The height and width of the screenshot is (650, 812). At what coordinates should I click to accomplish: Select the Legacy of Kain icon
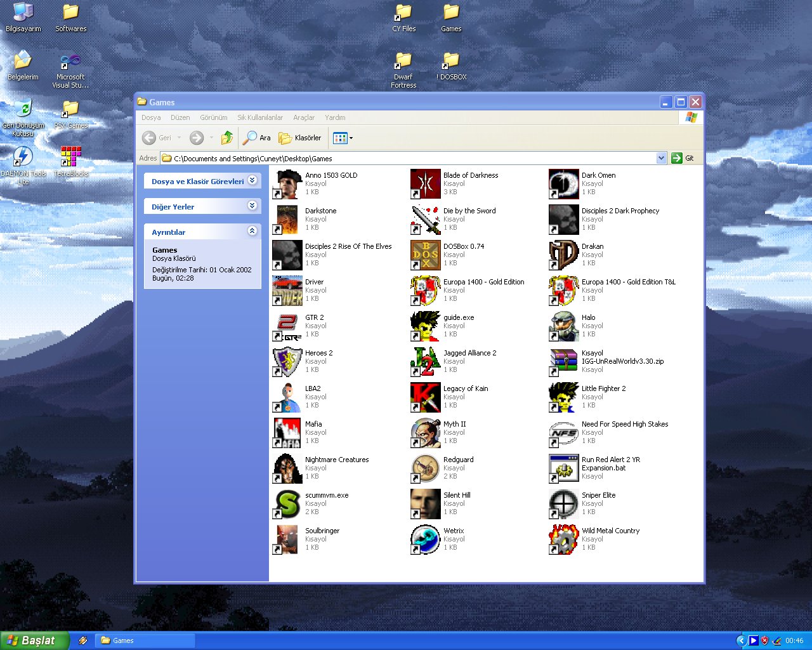(x=425, y=397)
